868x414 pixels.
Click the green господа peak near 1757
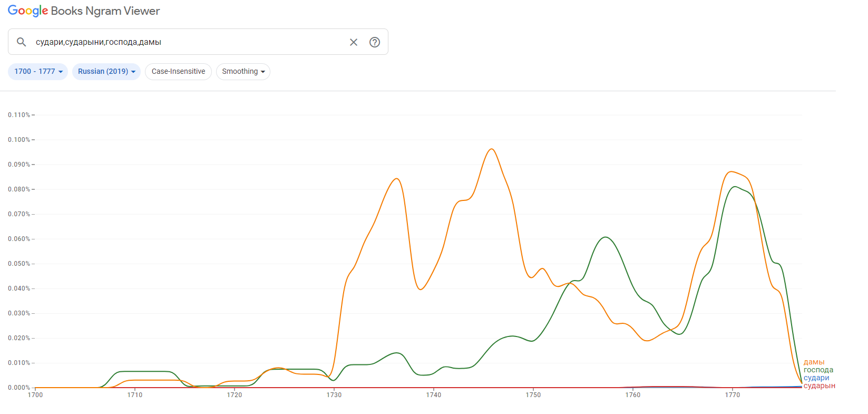point(606,237)
